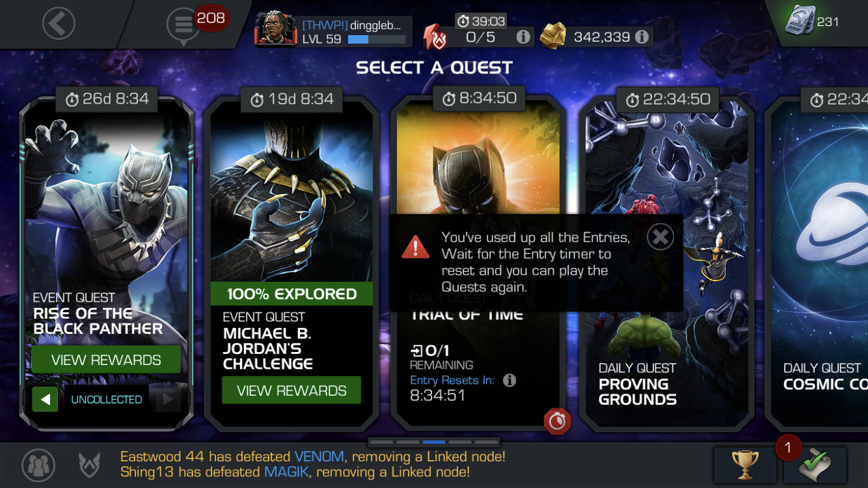Image resolution: width=868 pixels, height=488 pixels.
Task: Open alliance war shield icon
Action: (89, 465)
